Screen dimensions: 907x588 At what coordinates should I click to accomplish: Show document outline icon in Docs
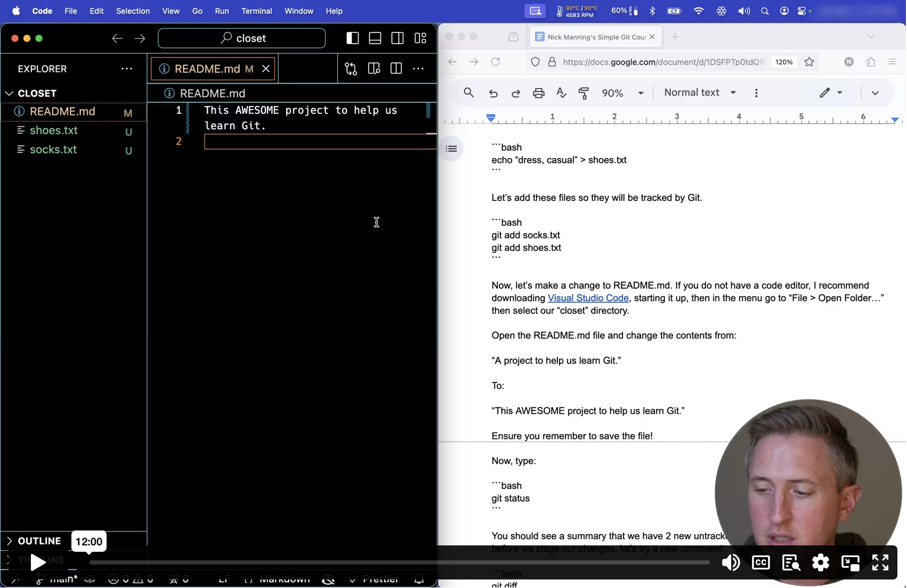pos(451,149)
